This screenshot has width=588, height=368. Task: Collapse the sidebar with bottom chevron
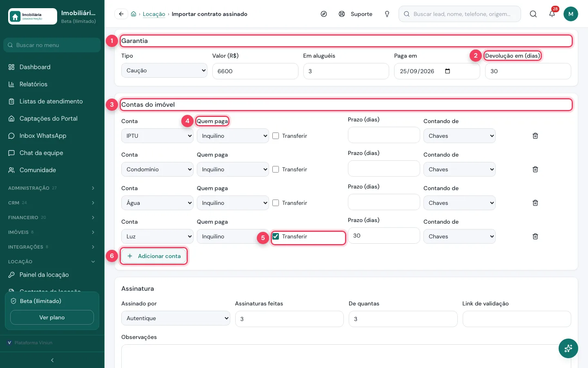point(52,360)
